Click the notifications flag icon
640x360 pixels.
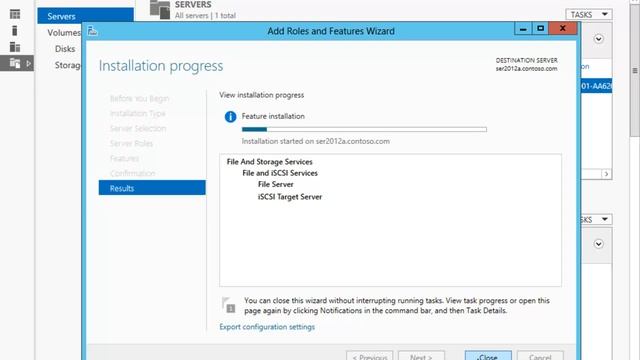(x=229, y=305)
